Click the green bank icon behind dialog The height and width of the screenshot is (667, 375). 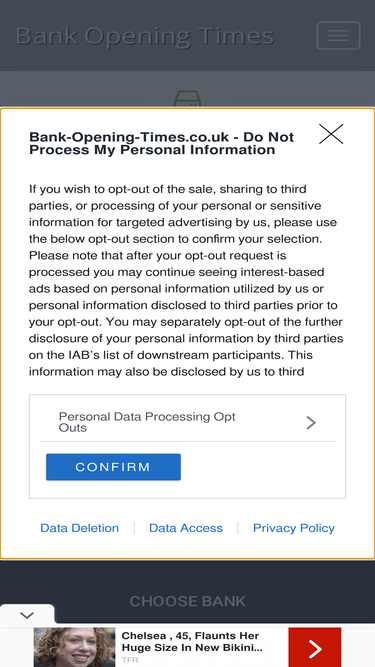coord(188,99)
